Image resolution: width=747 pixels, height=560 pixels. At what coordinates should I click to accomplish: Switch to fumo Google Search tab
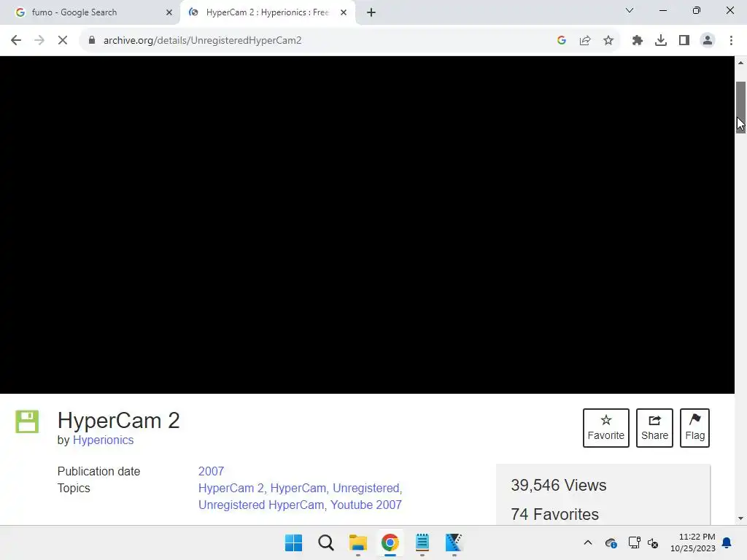click(90, 12)
